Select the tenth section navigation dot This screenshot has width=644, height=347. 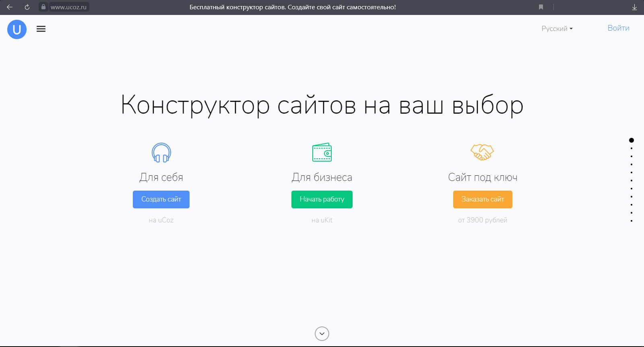[x=632, y=213]
